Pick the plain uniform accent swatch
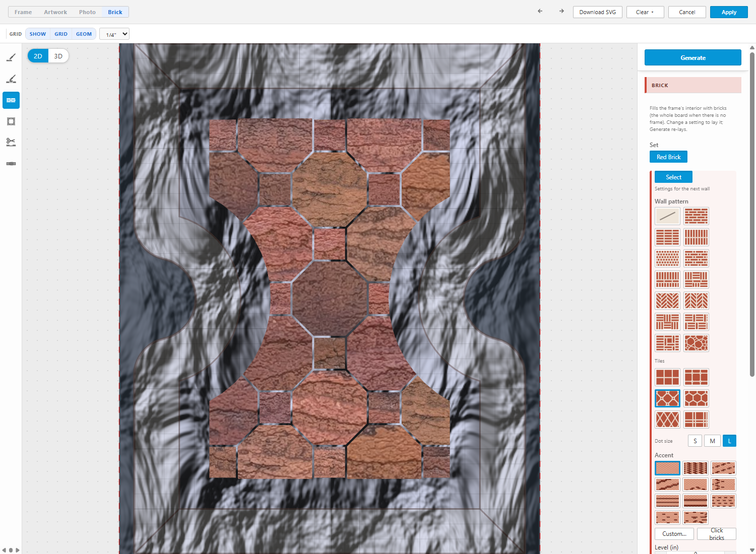This screenshot has width=756, height=554. click(x=667, y=468)
